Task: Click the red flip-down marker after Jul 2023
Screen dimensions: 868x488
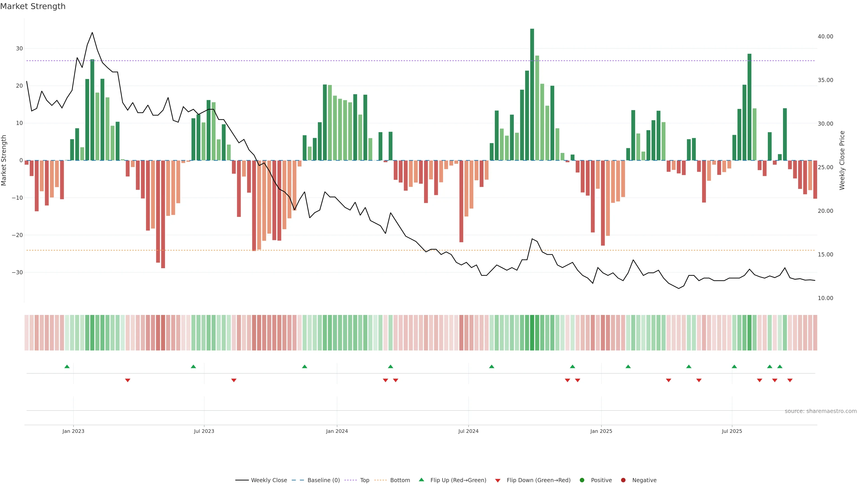Action: pos(234,380)
